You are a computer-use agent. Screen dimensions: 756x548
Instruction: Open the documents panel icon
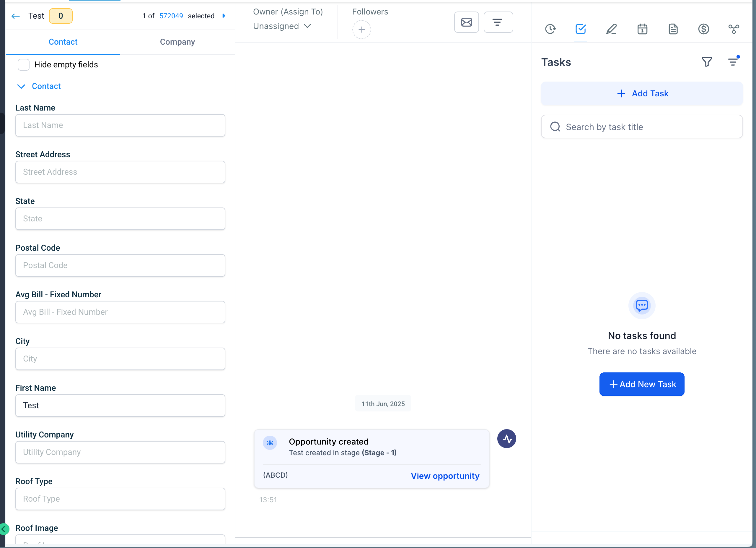pyautogui.click(x=673, y=29)
